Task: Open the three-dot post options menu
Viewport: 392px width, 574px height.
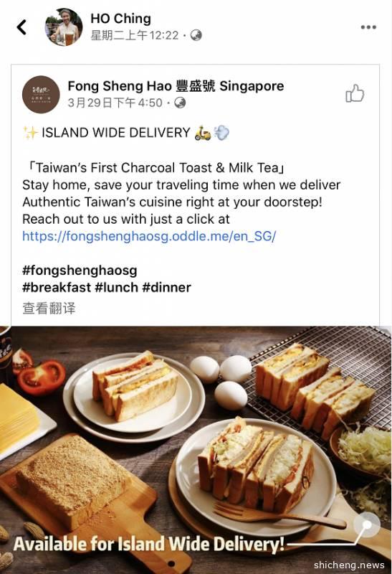Action: click(368, 27)
